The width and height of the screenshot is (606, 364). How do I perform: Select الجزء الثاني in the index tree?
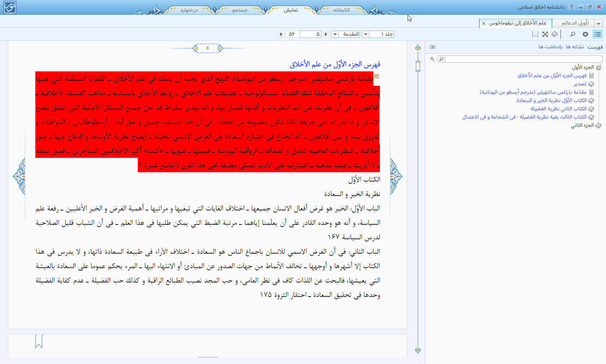click(x=582, y=125)
